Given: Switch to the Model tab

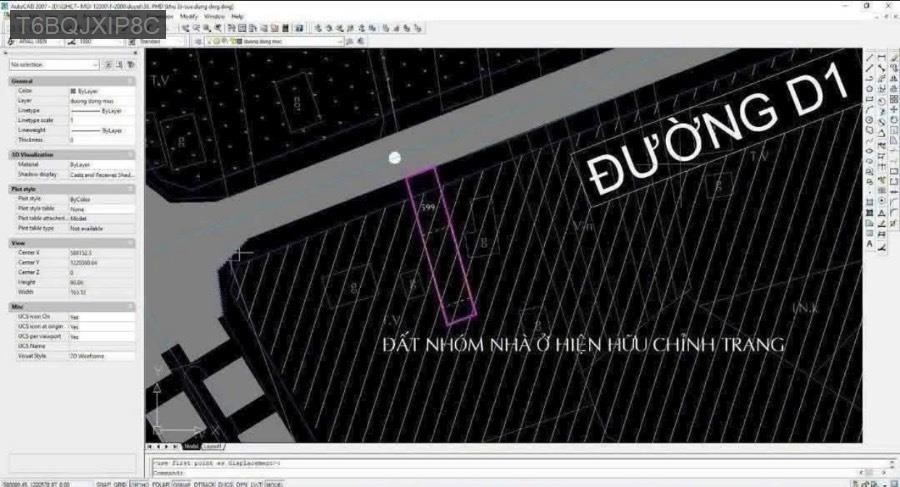Looking at the screenshot, I should (x=191, y=446).
